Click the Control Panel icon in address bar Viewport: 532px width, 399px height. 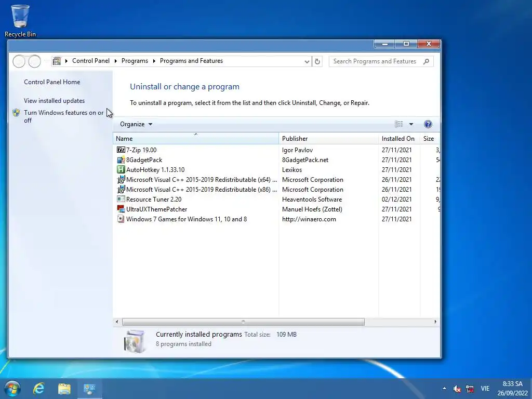[x=57, y=61]
